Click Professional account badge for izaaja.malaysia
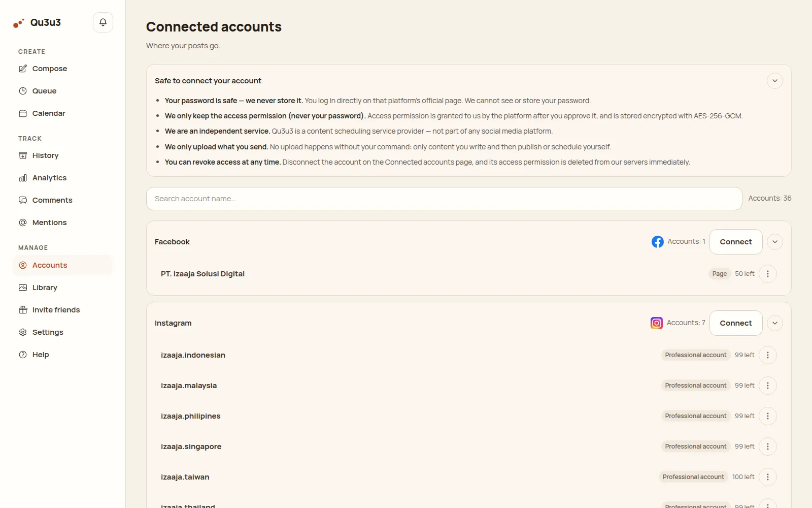812x508 pixels. (696, 386)
